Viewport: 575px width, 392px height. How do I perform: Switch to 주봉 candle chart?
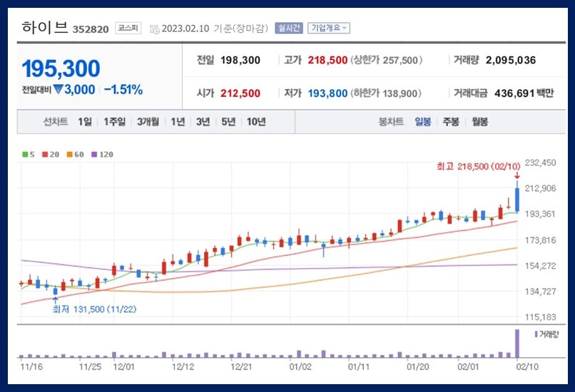coord(451,122)
